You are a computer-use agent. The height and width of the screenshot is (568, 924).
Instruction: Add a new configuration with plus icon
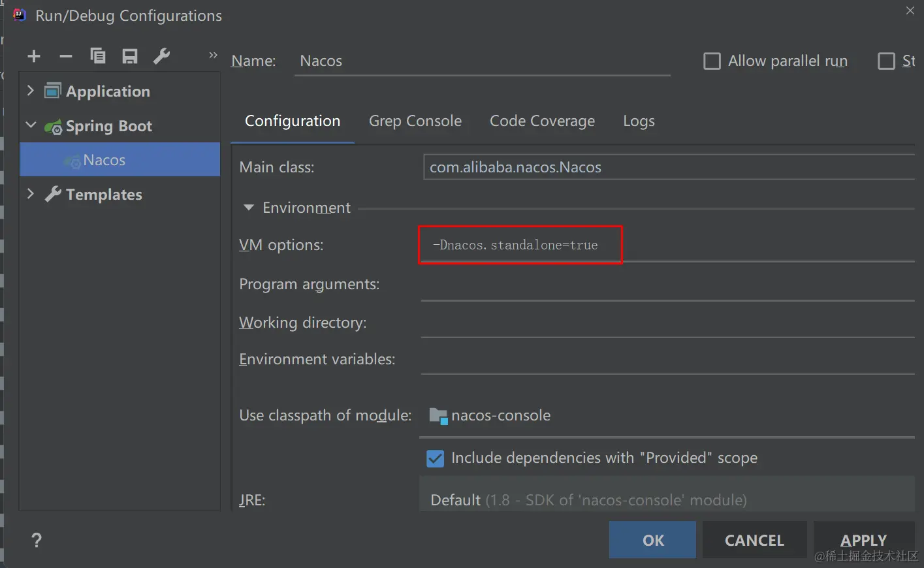34,56
